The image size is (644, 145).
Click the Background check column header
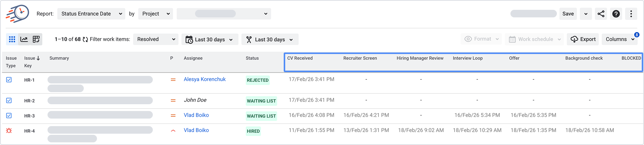584,58
